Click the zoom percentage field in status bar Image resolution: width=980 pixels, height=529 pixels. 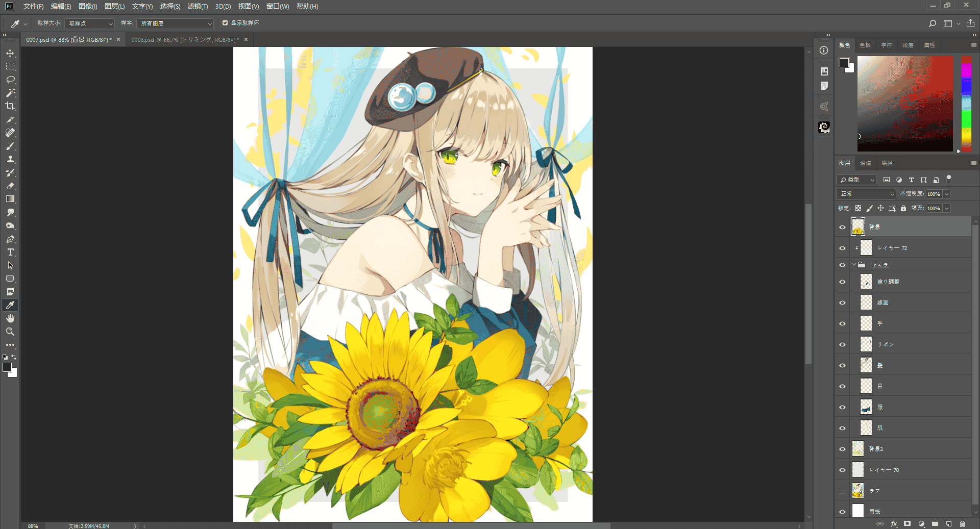pos(33,526)
